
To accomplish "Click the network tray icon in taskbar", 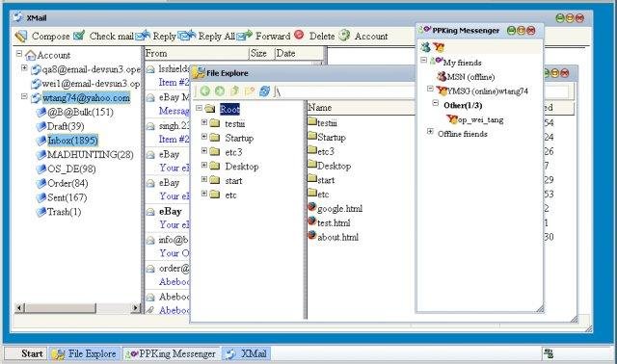I will click(549, 353).
